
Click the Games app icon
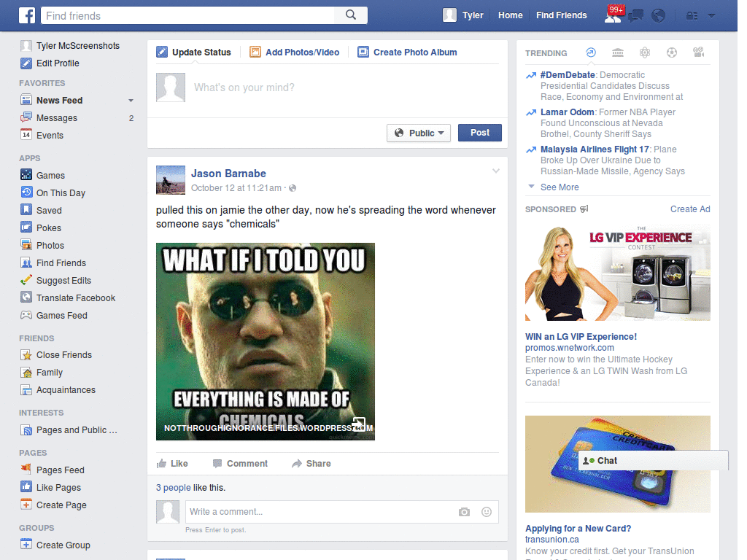point(26,175)
